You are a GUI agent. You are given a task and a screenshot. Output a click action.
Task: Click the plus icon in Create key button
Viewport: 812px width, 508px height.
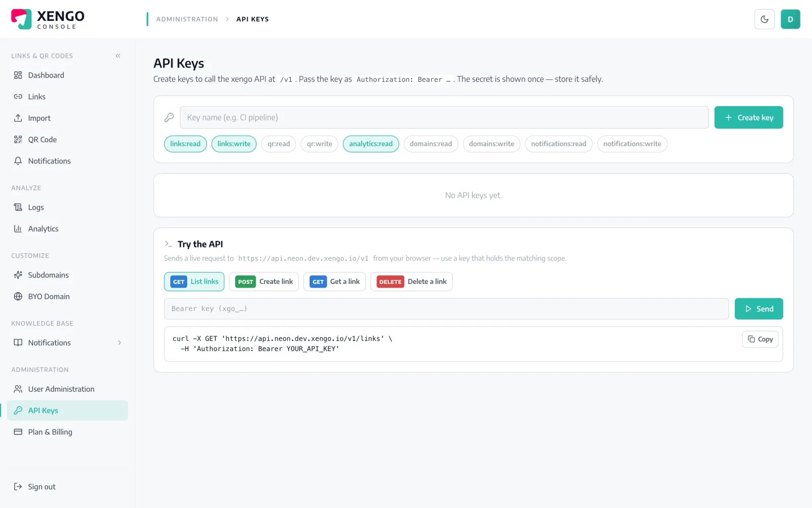tap(728, 117)
